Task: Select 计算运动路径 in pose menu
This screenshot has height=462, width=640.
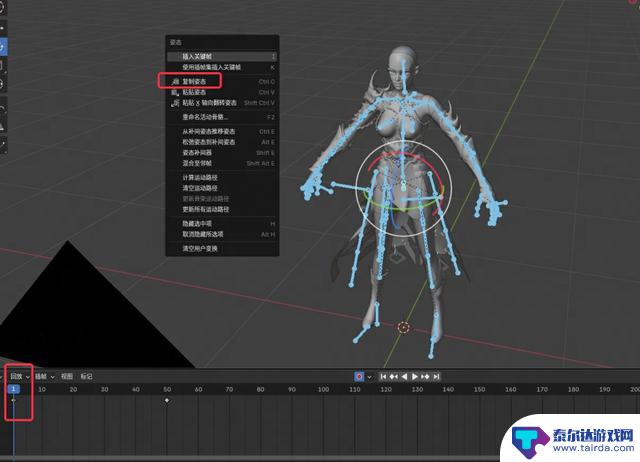Action: tap(222, 178)
